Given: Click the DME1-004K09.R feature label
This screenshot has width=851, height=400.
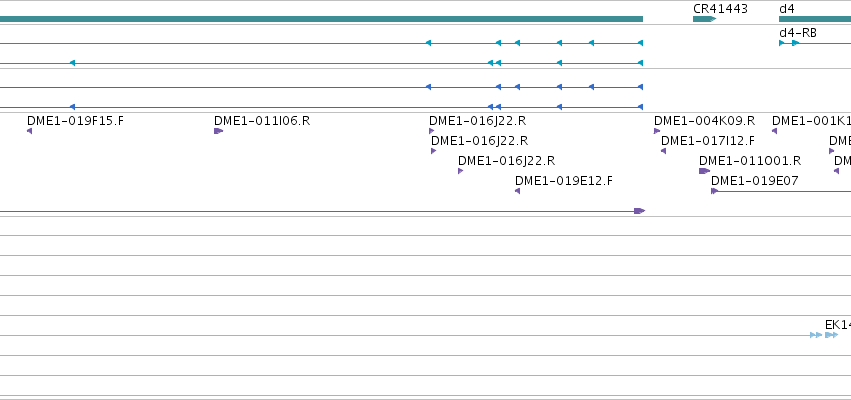Looking at the screenshot, I should (704, 120).
